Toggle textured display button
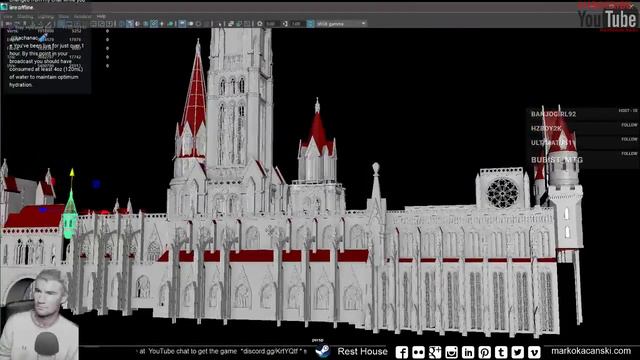The image size is (640, 360). coord(154,24)
